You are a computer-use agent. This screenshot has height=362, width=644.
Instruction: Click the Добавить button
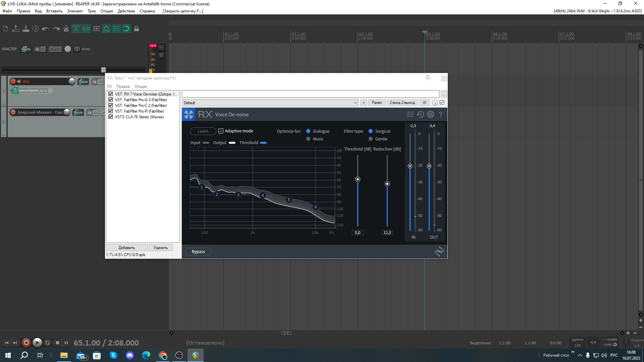(127, 248)
